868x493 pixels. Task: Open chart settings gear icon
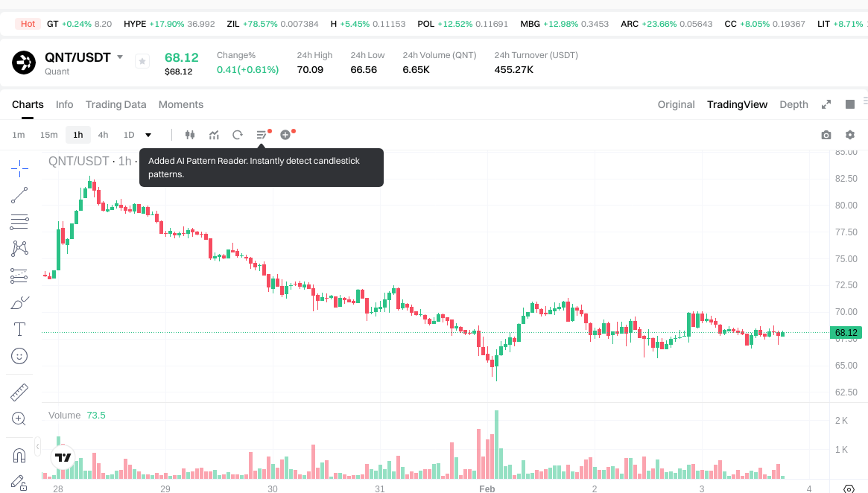click(850, 135)
